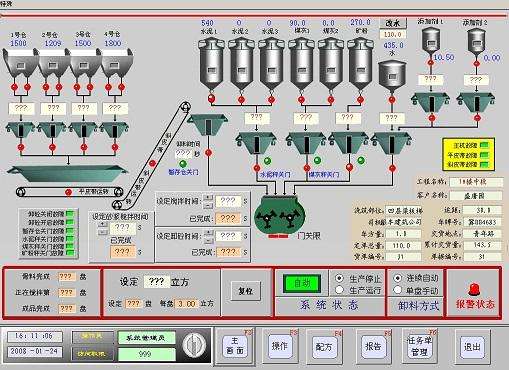
Task: Open the 配方 recipe page
Action: click(324, 347)
